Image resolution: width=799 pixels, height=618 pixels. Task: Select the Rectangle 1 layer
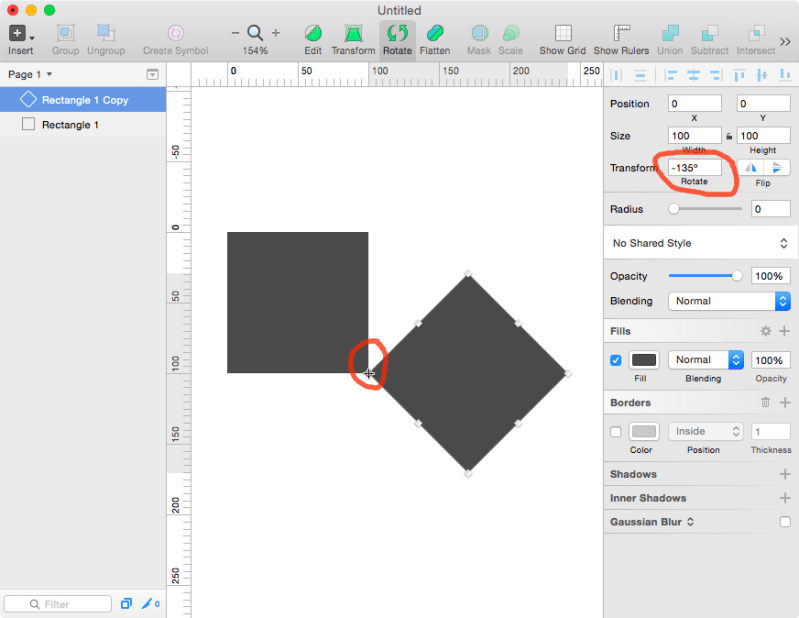[83, 124]
